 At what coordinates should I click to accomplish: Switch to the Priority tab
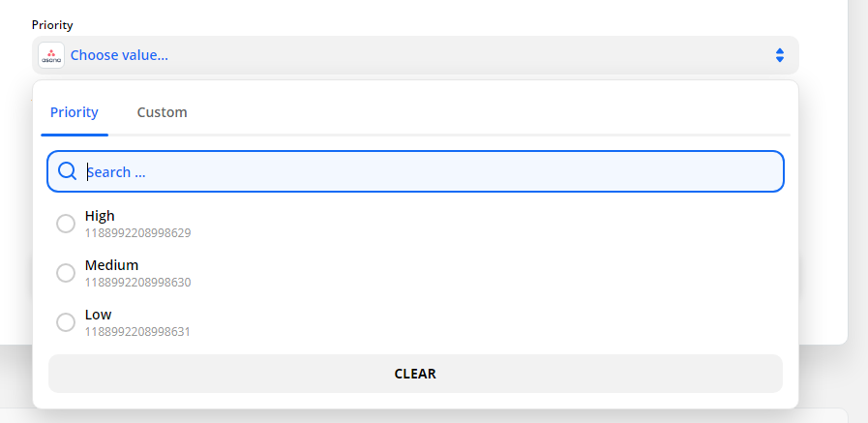pos(75,112)
